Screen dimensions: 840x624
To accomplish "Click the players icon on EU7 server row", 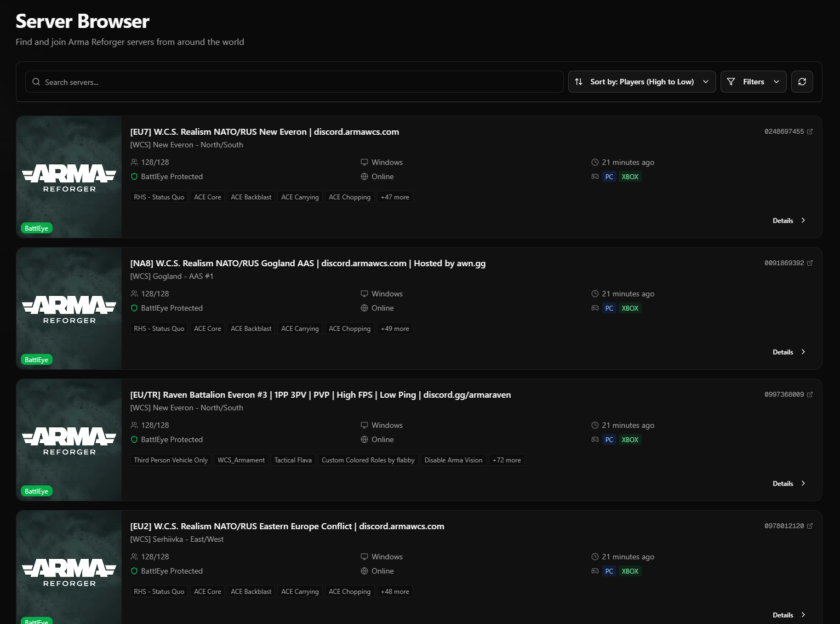I will tap(134, 162).
